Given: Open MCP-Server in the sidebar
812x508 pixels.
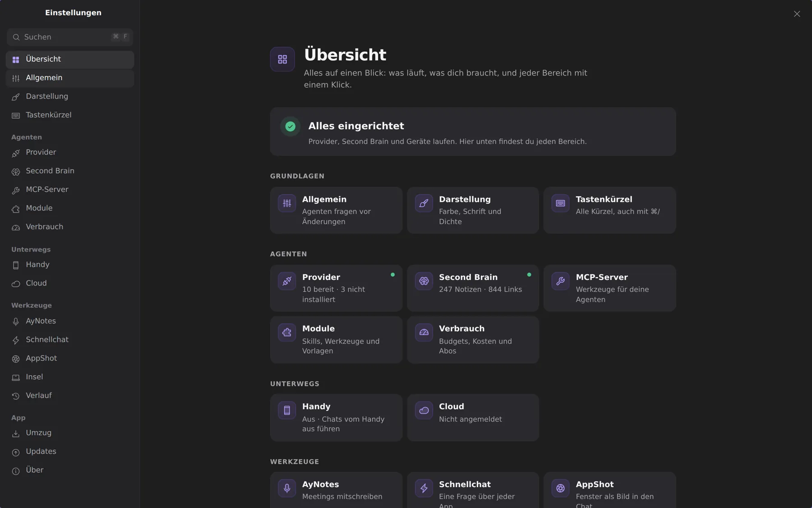Looking at the screenshot, I should click(x=70, y=190).
